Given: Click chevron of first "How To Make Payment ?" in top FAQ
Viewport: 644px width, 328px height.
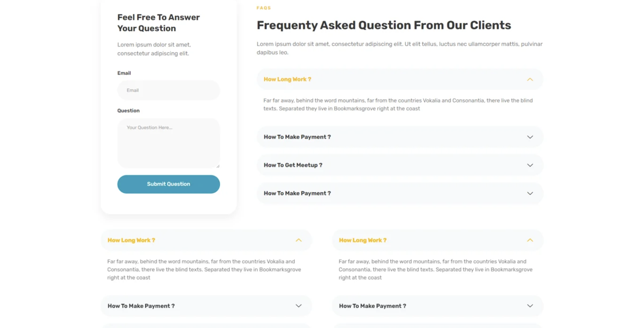Looking at the screenshot, I should 530,137.
